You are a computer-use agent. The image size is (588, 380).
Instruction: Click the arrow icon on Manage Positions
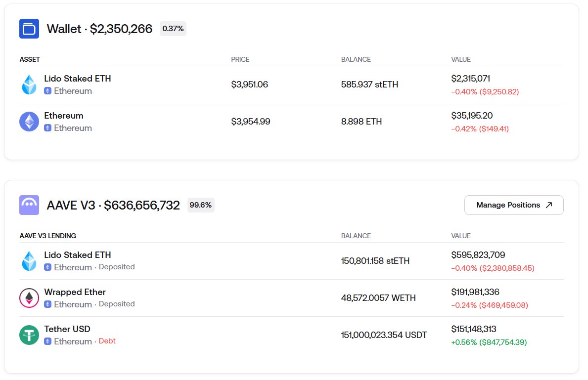point(549,205)
